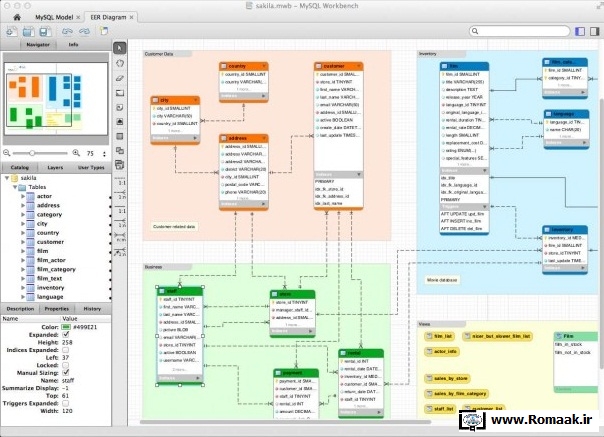Screen dimensions: 604x437
Task: Collapse the sakila schema node
Action: click(x=7, y=178)
